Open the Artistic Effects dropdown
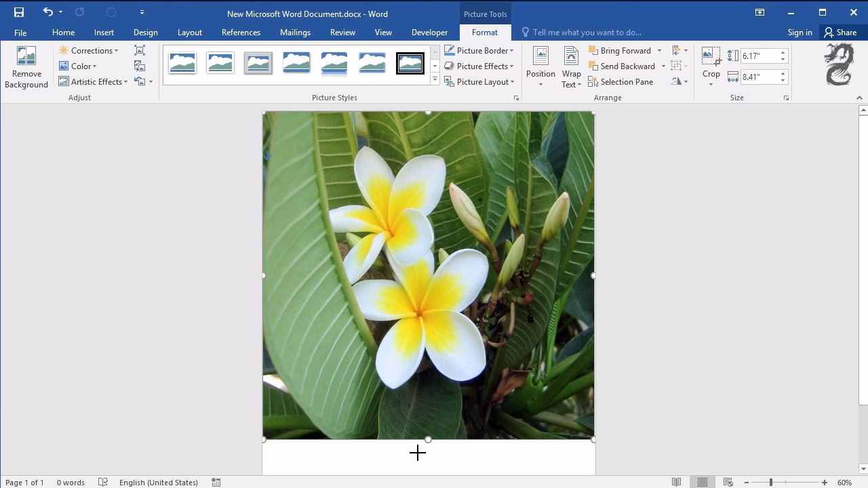Viewport: 868px width, 488px height. click(93, 81)
